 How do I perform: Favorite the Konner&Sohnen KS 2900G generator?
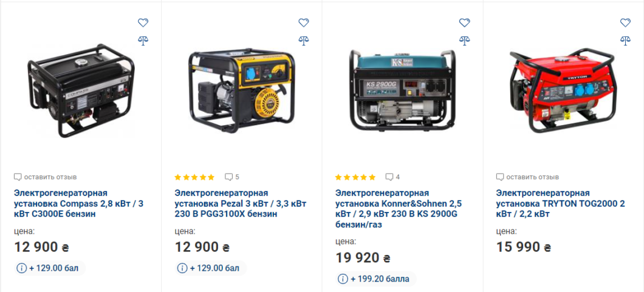coord(465,23)
